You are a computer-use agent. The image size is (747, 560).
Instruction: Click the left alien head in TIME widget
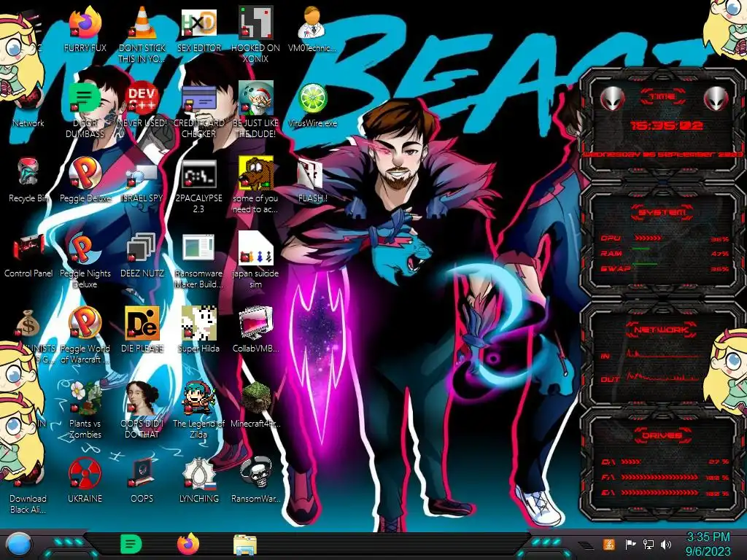tap(612, 98)
